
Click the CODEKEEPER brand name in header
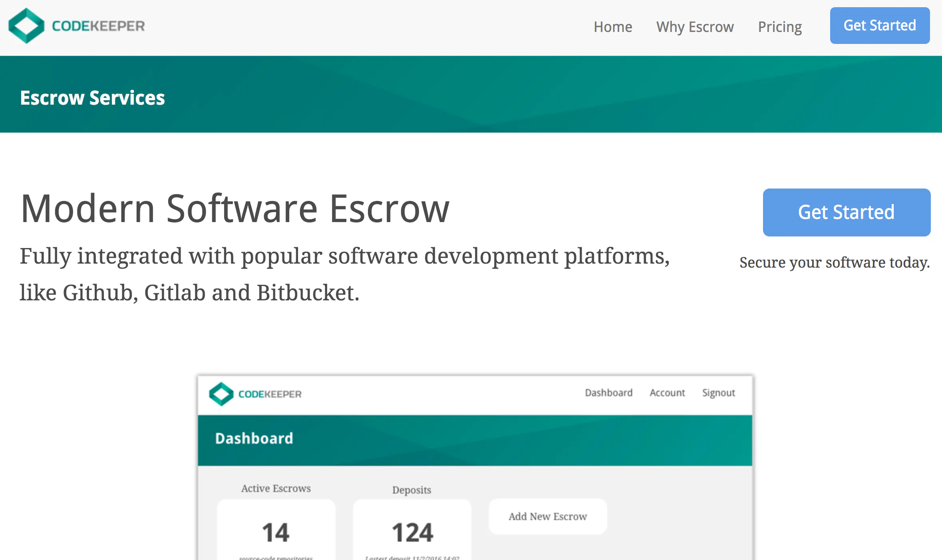pyautogui.click(x=98, y=26)
